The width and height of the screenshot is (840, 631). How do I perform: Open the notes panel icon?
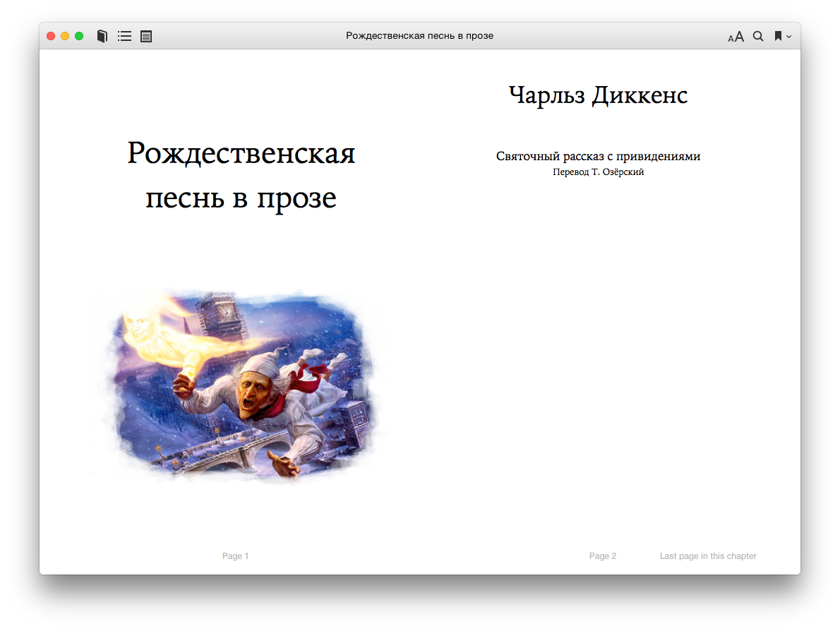tap(146, 36)
